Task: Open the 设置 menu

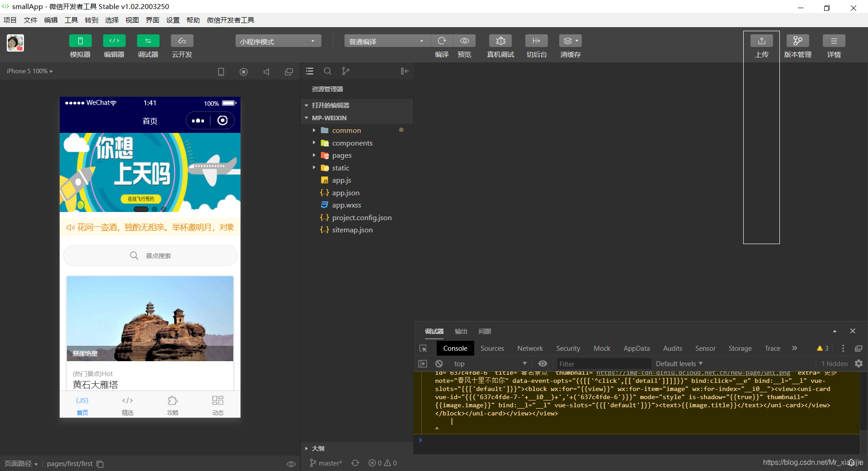Action: (173, 20)
